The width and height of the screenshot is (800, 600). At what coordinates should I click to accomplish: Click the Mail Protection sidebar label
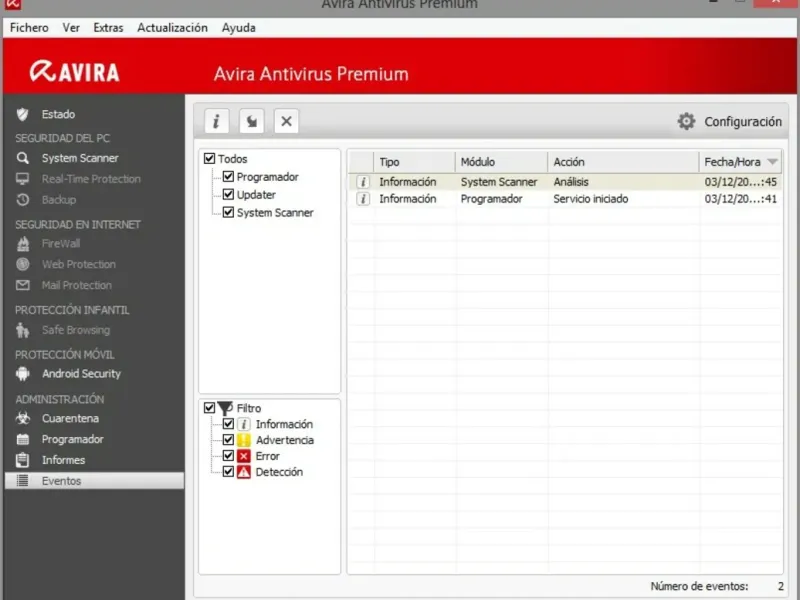coord(77,285)
